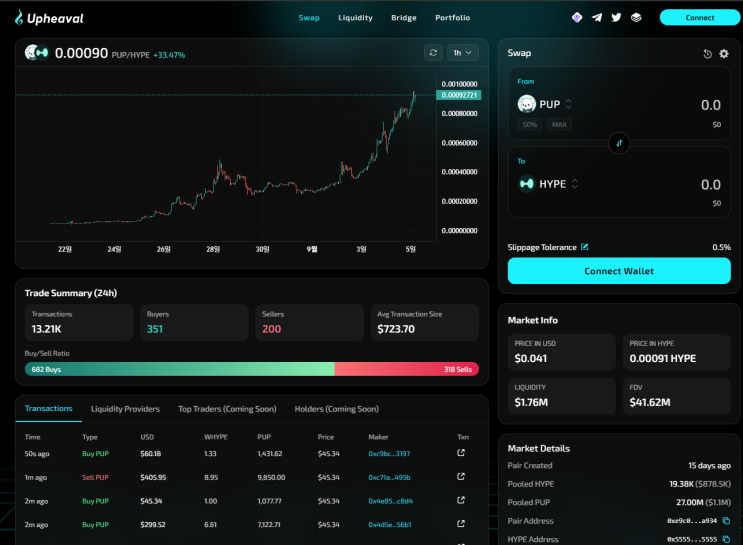Refresh the price chart
The image size is (743, 545).
click(433, 53)
